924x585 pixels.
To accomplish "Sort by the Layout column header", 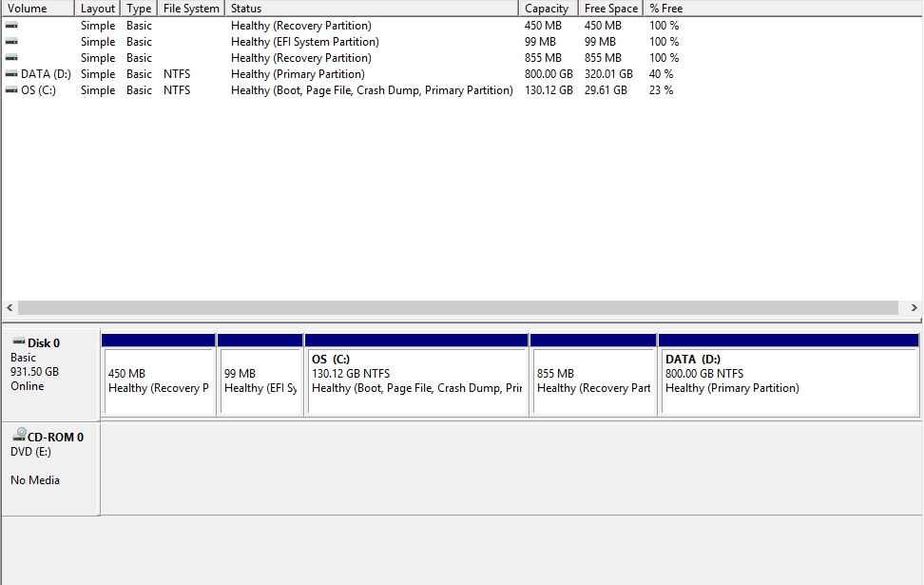I will pos(98,9).
